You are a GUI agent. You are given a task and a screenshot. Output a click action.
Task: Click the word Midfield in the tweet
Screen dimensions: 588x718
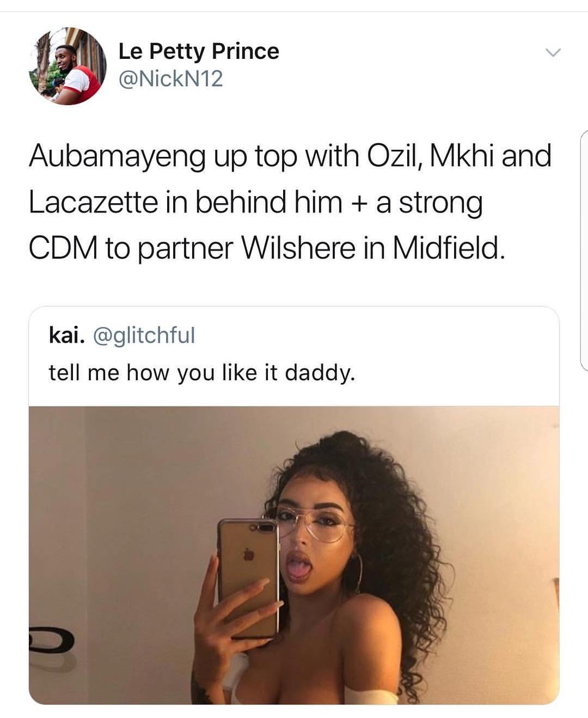click(448, 248)
